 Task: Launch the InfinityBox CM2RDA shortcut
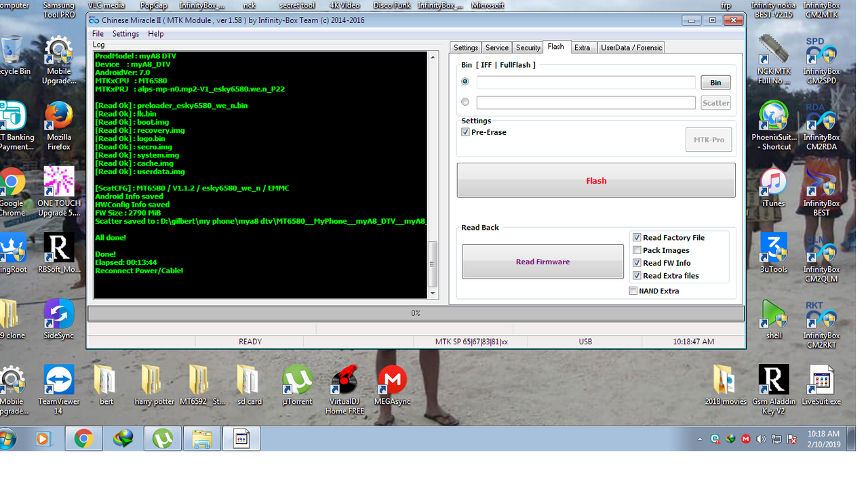coord(821,125)
